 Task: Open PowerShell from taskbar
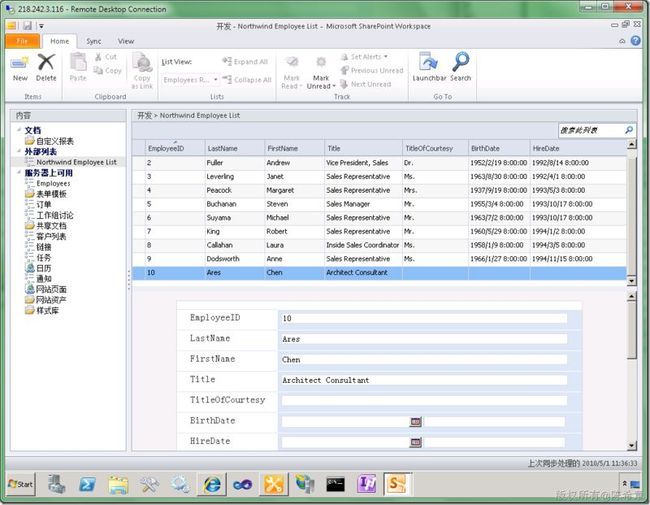(87, 484)
